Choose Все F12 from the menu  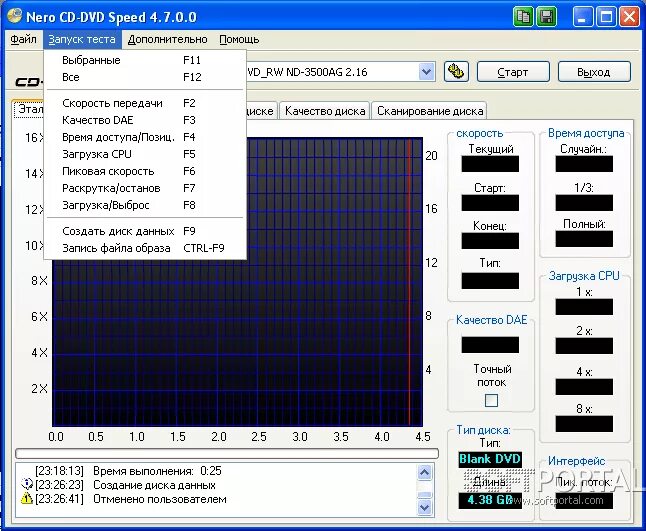pyautogui.click(x=145, y=77)
